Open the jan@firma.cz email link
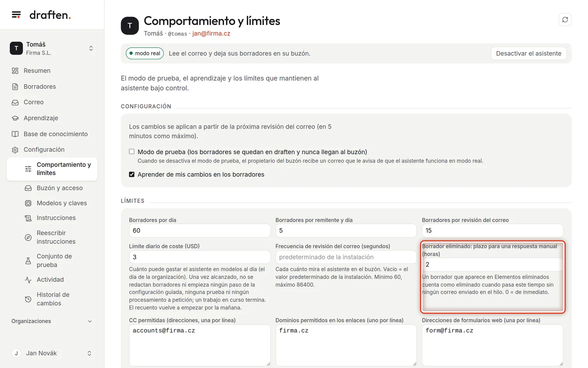The width and height of the screenshot is (588, 368). pos(211,34)
